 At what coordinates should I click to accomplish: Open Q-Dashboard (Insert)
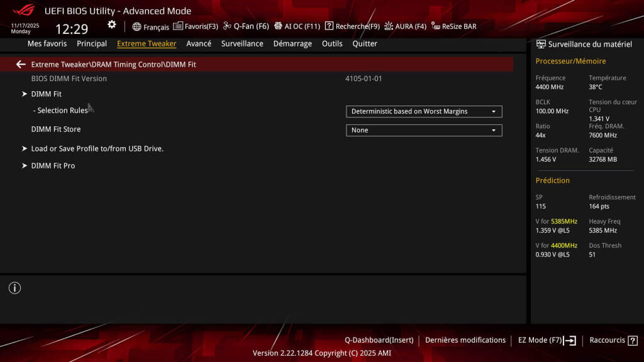pyautogui.click(x=378, y=340)
